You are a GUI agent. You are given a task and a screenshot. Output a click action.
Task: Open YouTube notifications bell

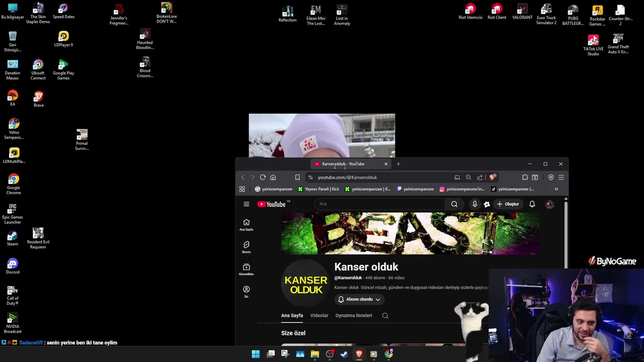pyautogui.click(x=532, y=204)
